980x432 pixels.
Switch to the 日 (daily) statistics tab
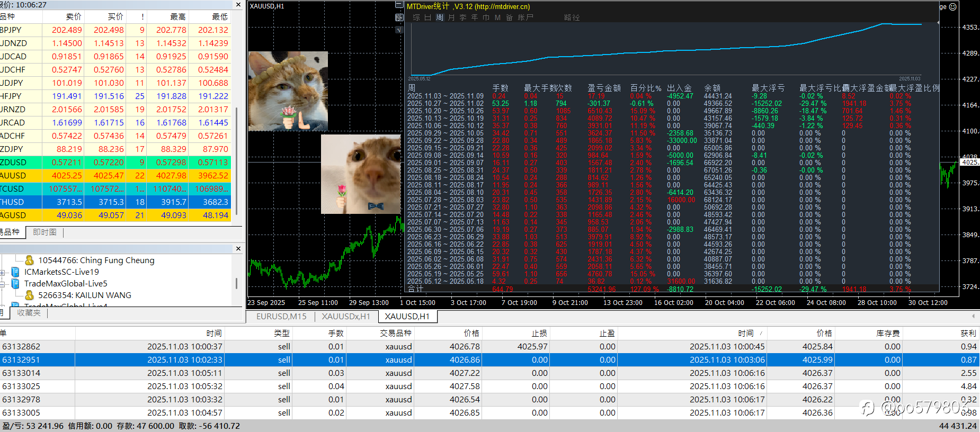coord(428,17)
